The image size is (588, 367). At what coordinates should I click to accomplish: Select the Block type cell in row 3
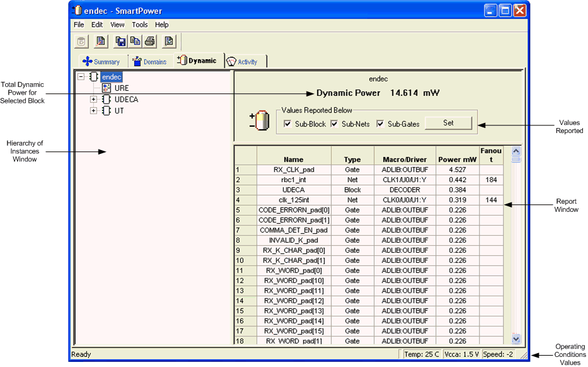[x=352, y=190]
